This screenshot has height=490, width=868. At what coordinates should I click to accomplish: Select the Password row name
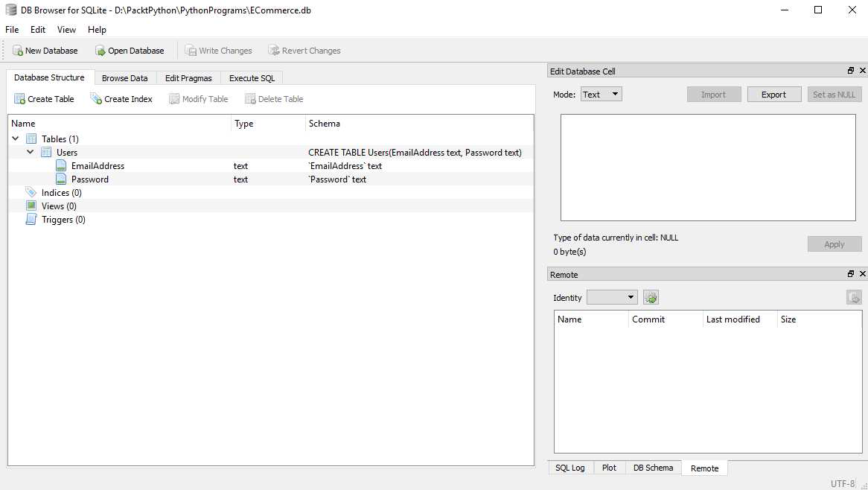[x=89, y=179]
